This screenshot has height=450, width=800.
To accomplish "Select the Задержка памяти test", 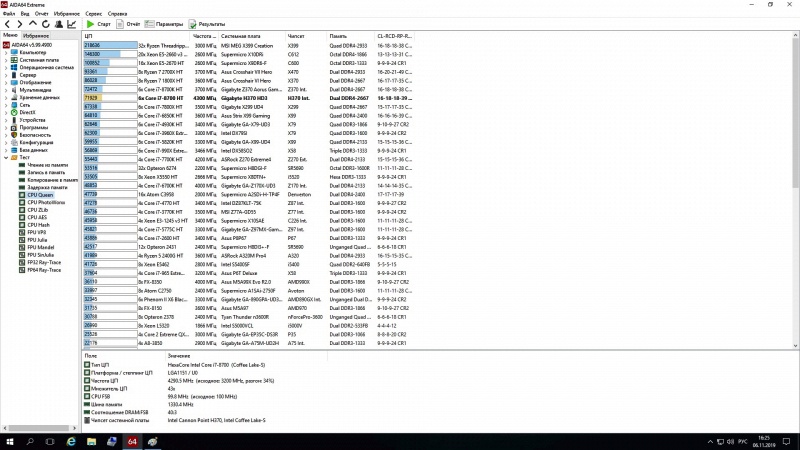I will coord(47,187).
